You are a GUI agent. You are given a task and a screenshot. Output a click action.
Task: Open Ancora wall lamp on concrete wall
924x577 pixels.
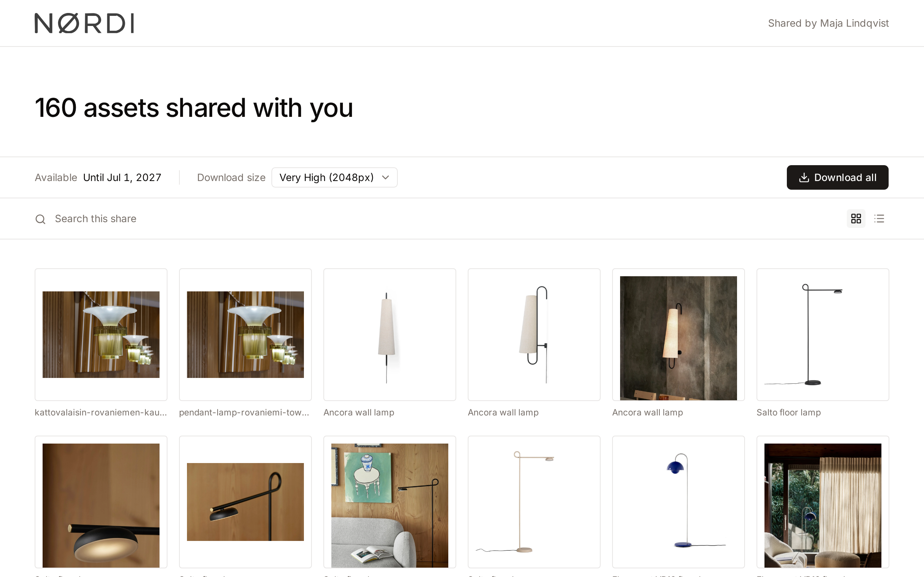[678, 335]
